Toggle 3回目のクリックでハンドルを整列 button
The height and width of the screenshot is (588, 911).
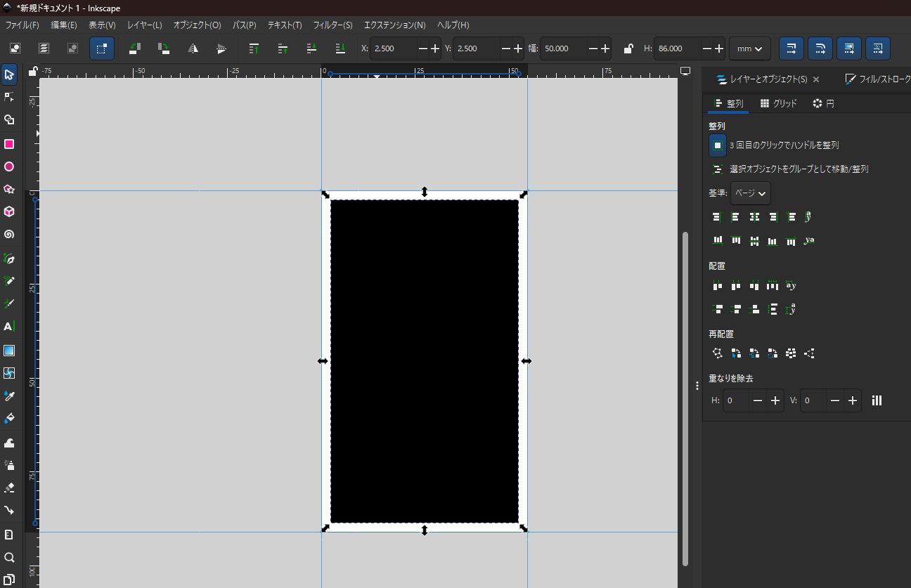[717, 145]
